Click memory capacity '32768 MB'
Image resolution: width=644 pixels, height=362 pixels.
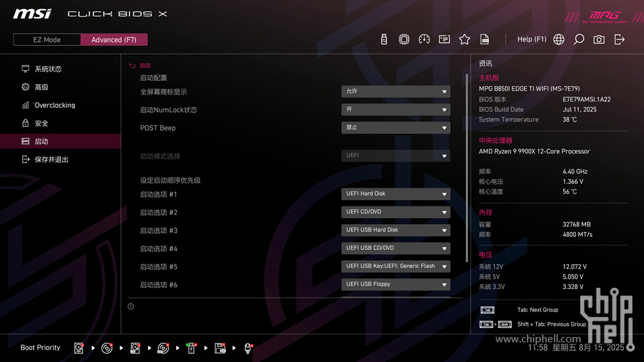(577, 225)
